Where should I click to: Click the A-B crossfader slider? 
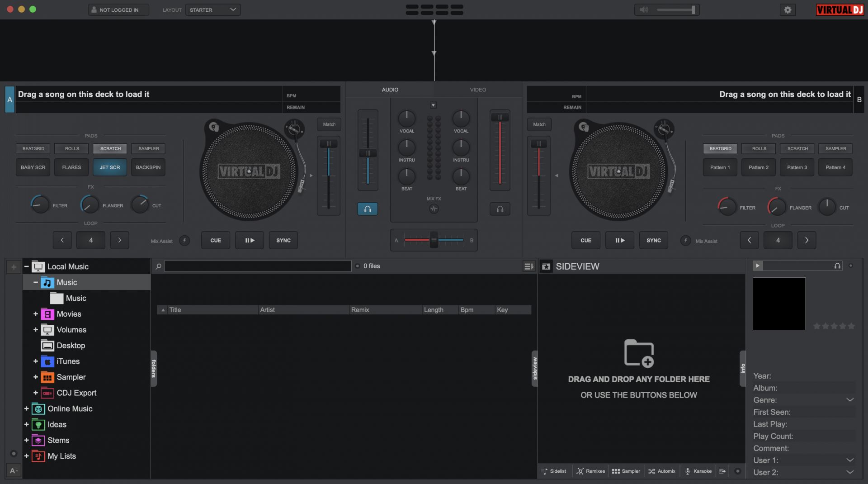click(434, 240)
